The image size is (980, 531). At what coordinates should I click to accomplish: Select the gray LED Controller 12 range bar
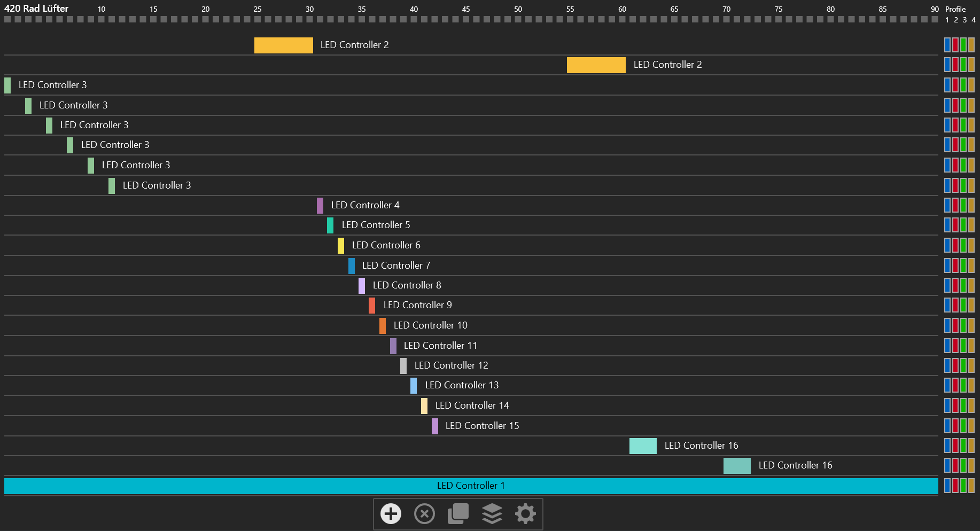tap(403, 366)
